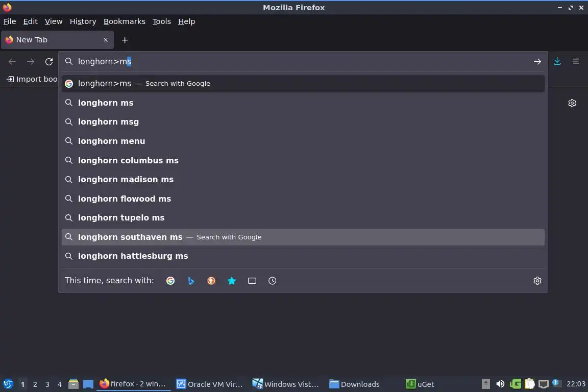The image size is (588, 392).
Task: Click the clipboard tray icon
Action: pyautogui.click(x=529, y=384)
